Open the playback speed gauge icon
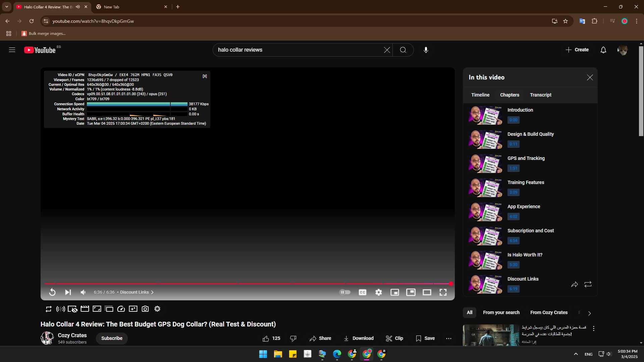 [x=121, y=309]
